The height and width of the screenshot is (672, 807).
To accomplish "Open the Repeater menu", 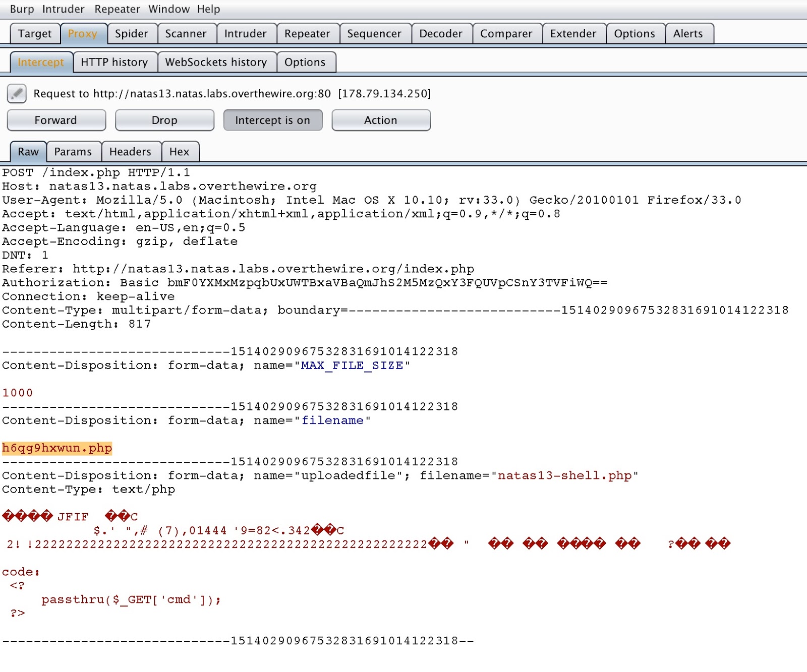I will click(117, 9).
